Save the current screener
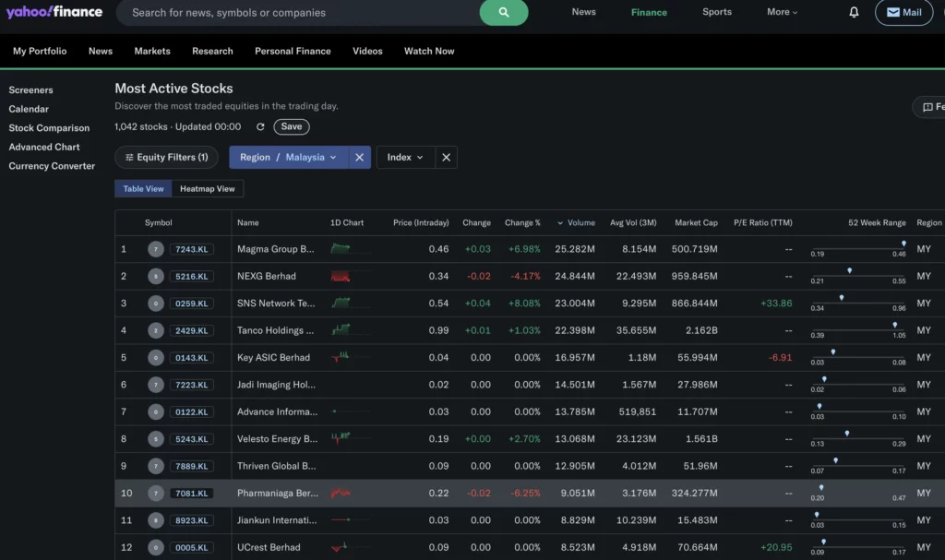945x560 pixels. click(291, 126)
